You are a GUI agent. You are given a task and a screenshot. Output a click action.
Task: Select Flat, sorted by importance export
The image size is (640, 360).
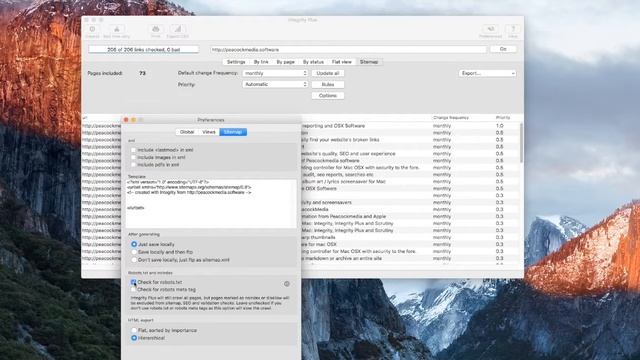[134, 330]
